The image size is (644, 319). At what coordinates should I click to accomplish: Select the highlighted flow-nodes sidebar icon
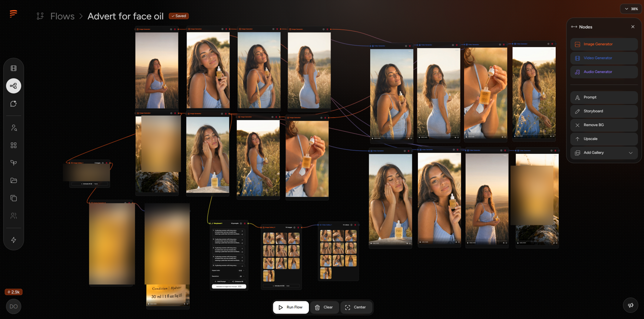click(14, 86)
